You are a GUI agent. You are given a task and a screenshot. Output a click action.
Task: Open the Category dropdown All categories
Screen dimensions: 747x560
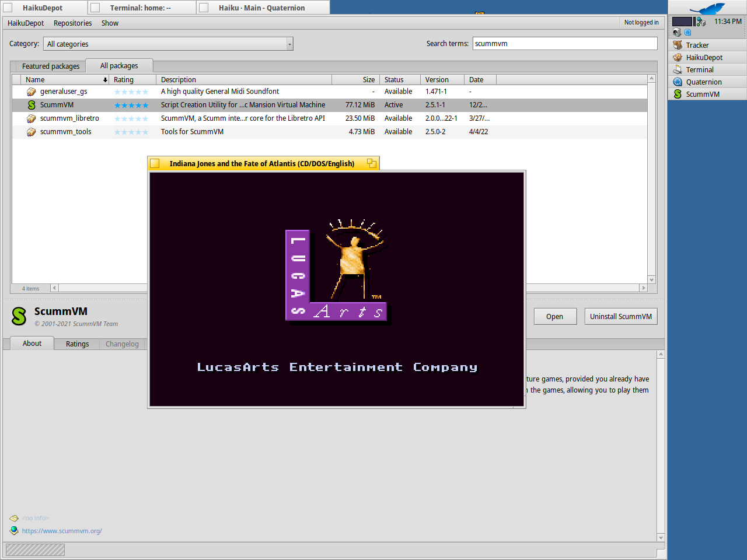click(x=168, y=44)
